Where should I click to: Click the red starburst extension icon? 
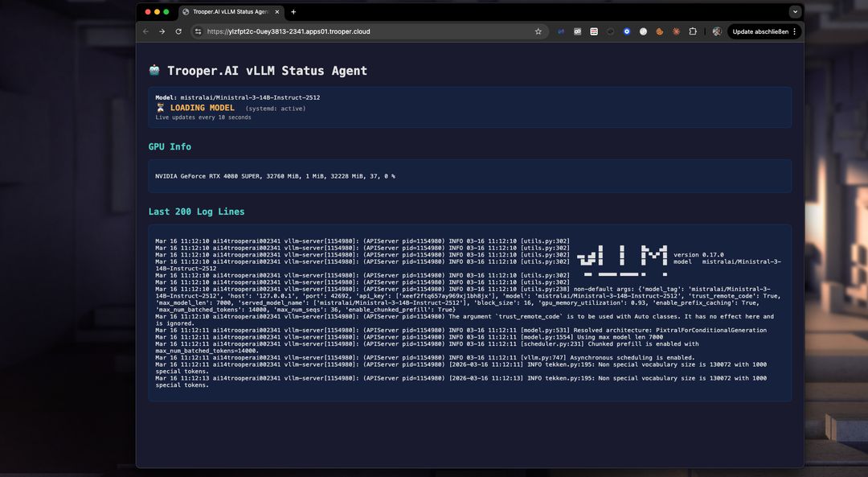pyautogui.click(x=675, y=31)
